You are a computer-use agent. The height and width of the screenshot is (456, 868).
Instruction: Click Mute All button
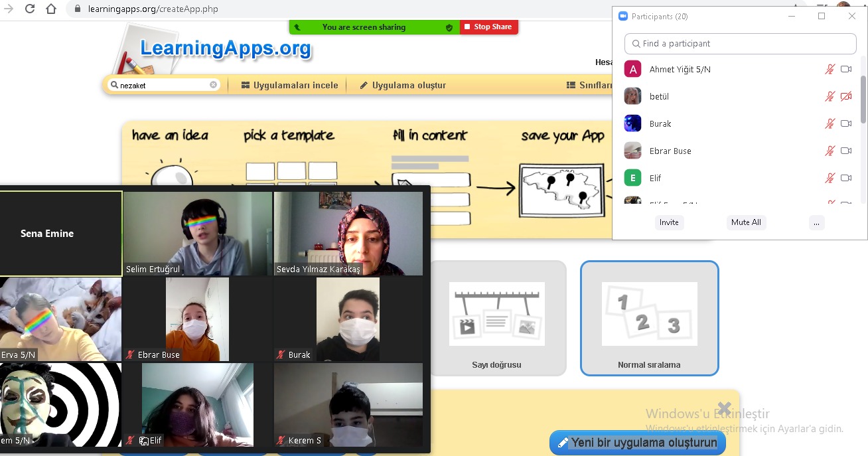pyautogui.click(x=746, y=222)
